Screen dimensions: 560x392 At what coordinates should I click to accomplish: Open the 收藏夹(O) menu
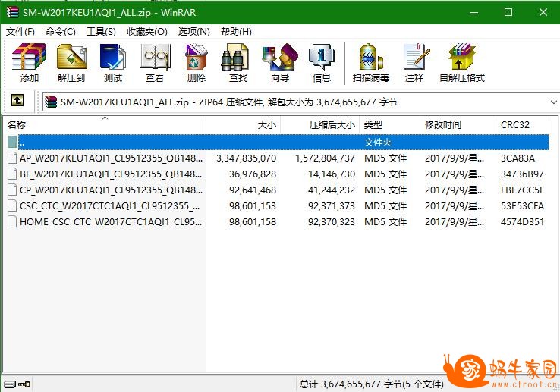(x=146, y=32)
